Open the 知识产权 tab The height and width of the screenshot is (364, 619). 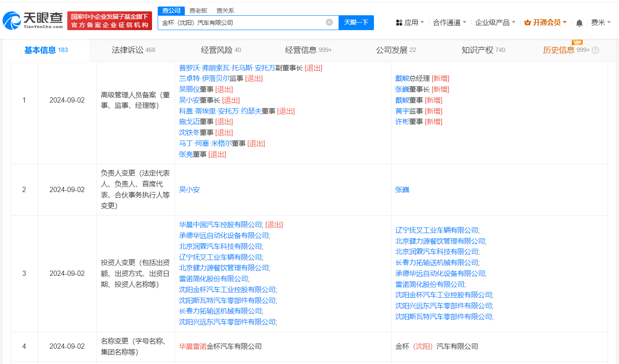[477, 50]
